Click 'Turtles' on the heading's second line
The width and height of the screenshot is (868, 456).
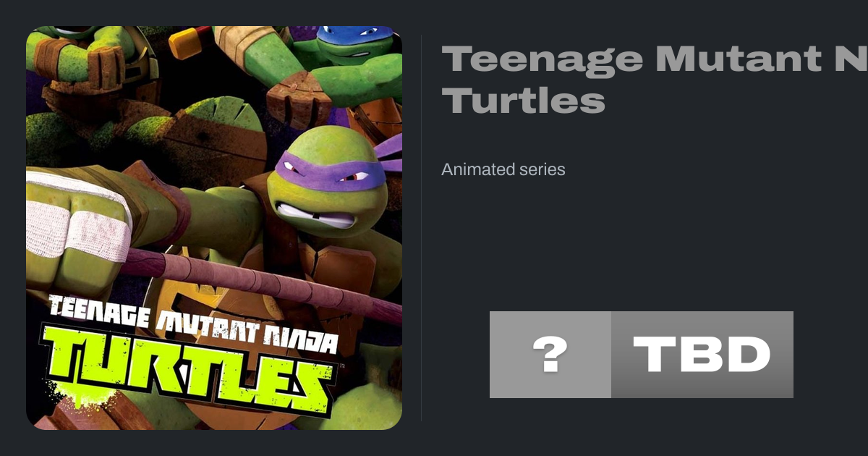523,101
